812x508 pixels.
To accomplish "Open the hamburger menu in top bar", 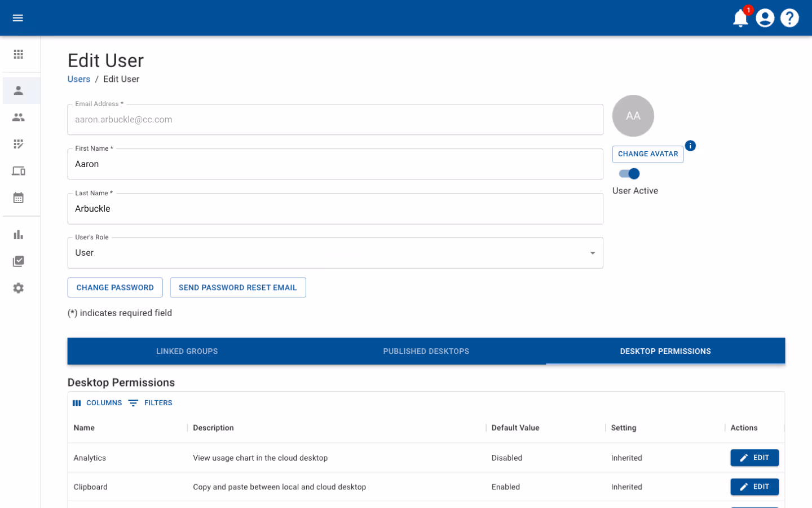I will pos(17,17).
